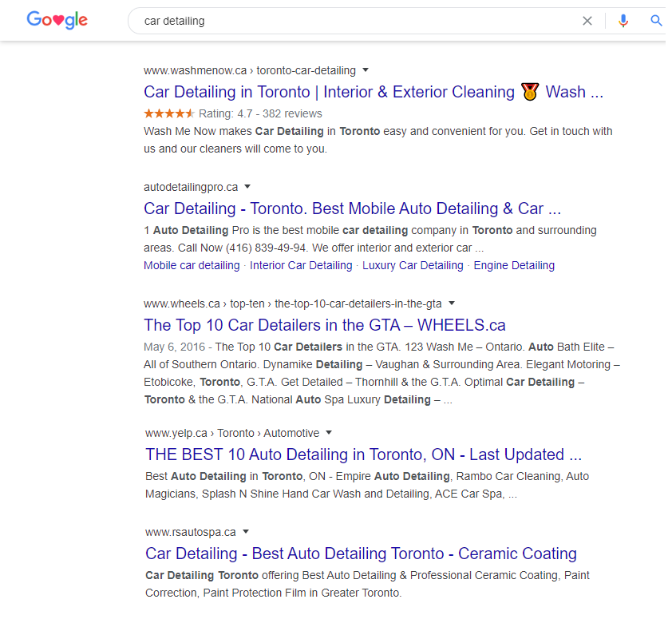This screenshot has height=619, width=672.
Task: Expand the autodetailingpro.ca result options arrow
Action: pos(247,187)
